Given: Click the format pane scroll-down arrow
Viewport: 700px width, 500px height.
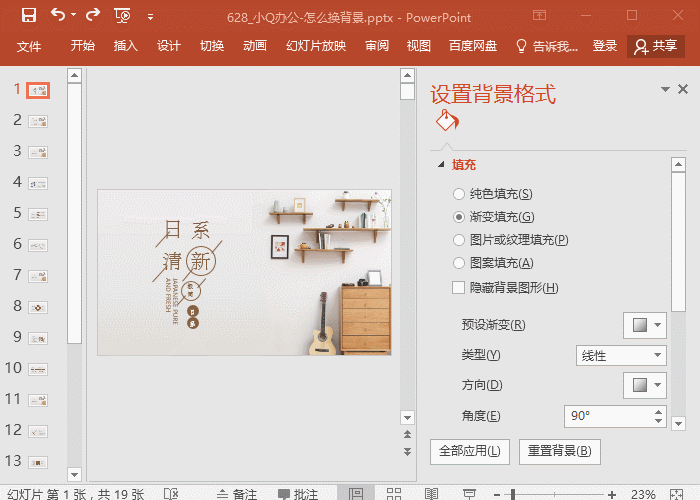Looking at the screenshot, I should (678, 424).
